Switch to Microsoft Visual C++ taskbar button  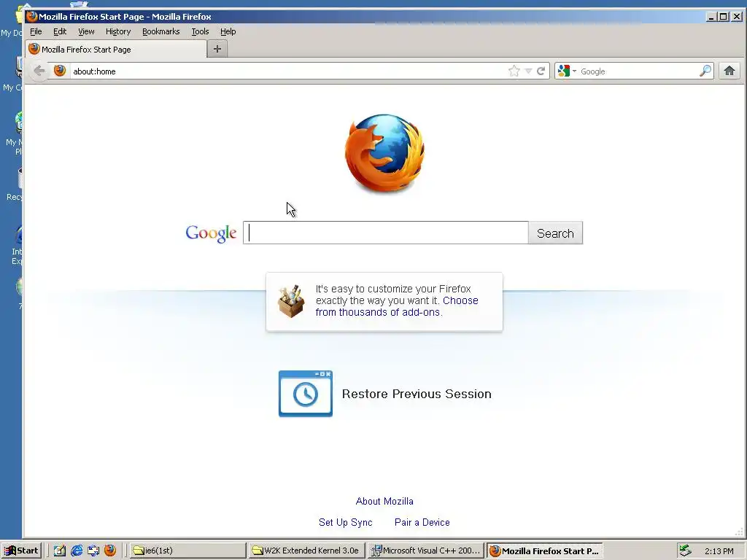point(426,551)
